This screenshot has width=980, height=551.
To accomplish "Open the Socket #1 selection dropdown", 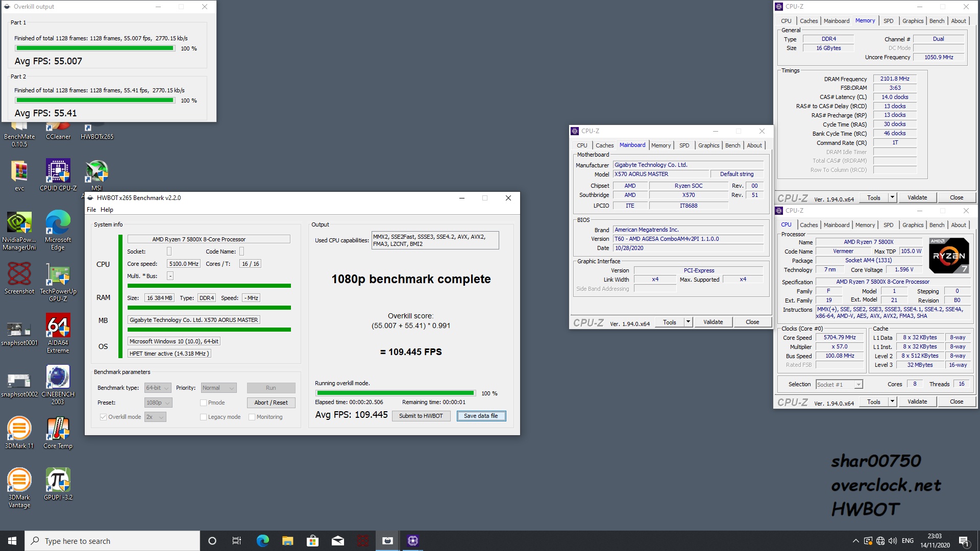I will pos(839,384).
